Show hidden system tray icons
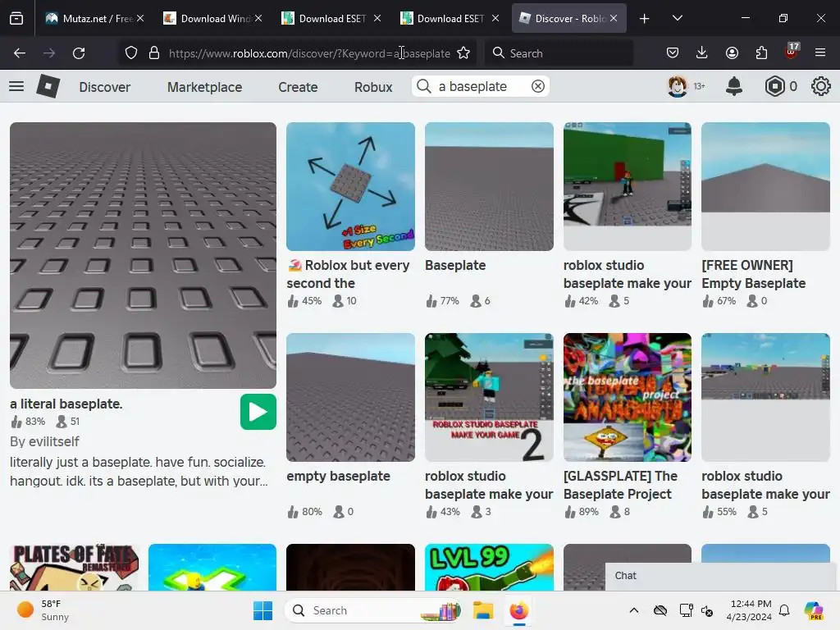The height and width of the screenshot is (630, 840). pyautogui.click(x=634, y=610)
